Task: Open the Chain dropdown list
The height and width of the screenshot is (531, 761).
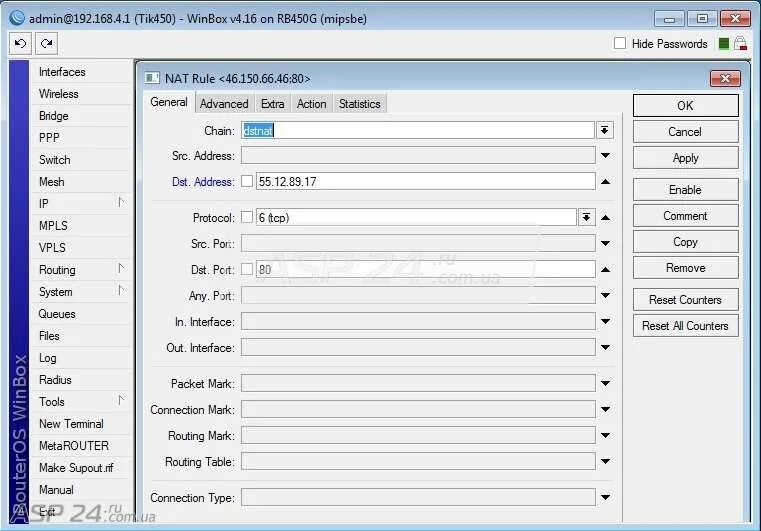Action: (605, 130)
